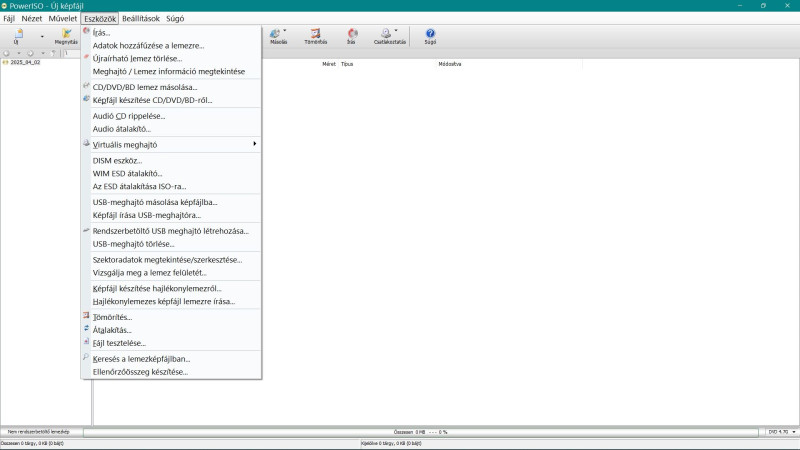Restore the PowerISO window

(763, 6)
